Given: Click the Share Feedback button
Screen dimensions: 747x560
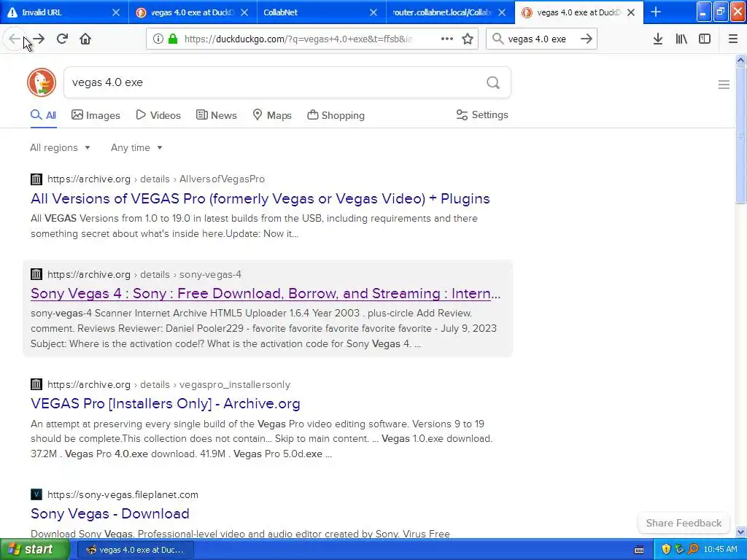Looking at the screenshot, I should coord(684,523).
